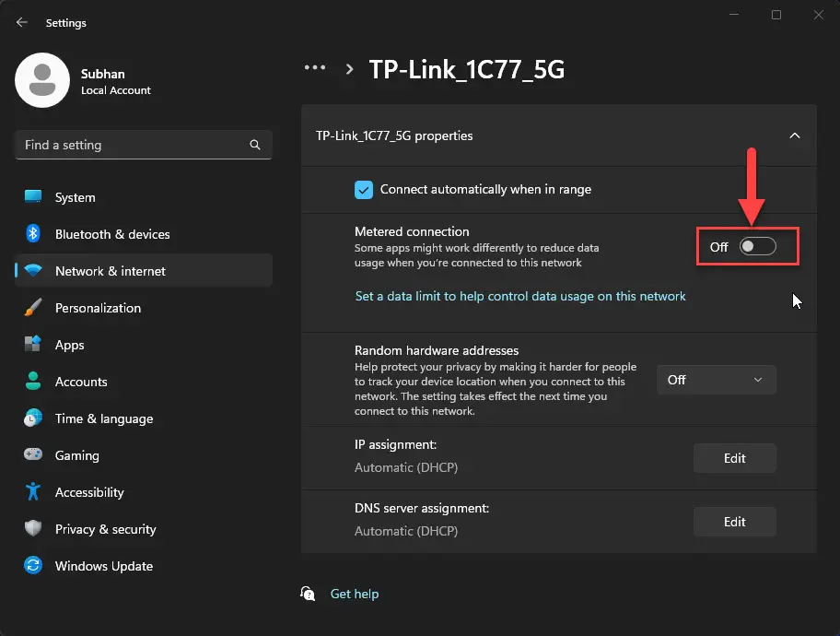Open Random hardware addresses dropdown
The image size is (840, 636).
[717, 380]
